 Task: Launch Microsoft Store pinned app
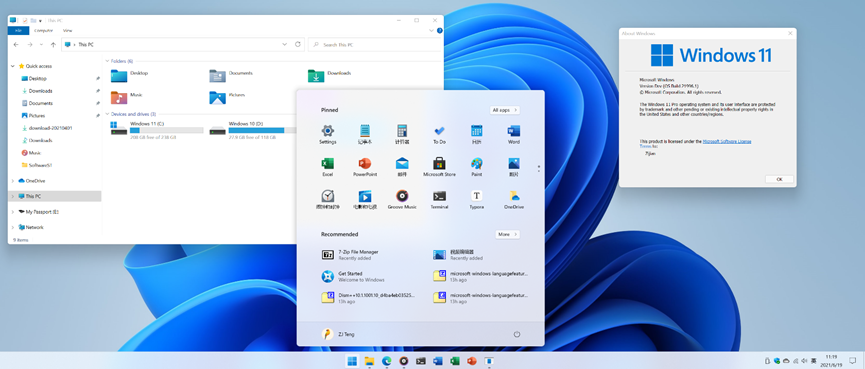[x=439, y=167]
